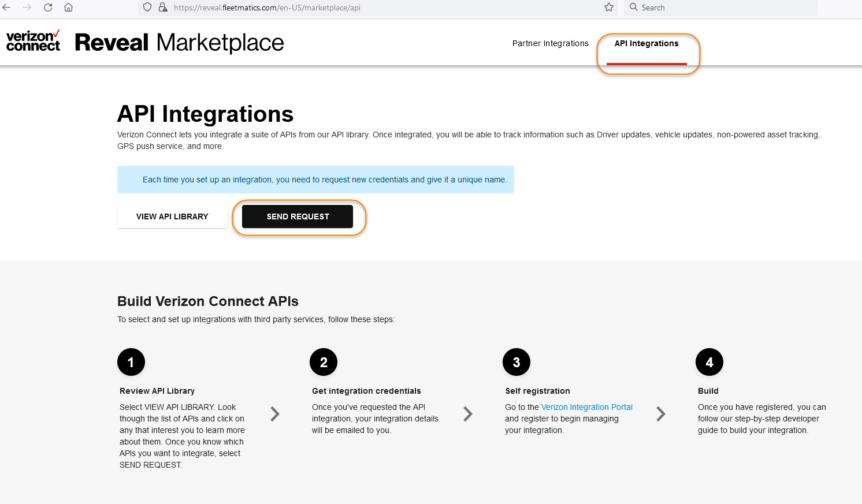This screenshot has height=504, width=862.
Task: Click API Integrations page heading
Action: [x=205, y=114]
